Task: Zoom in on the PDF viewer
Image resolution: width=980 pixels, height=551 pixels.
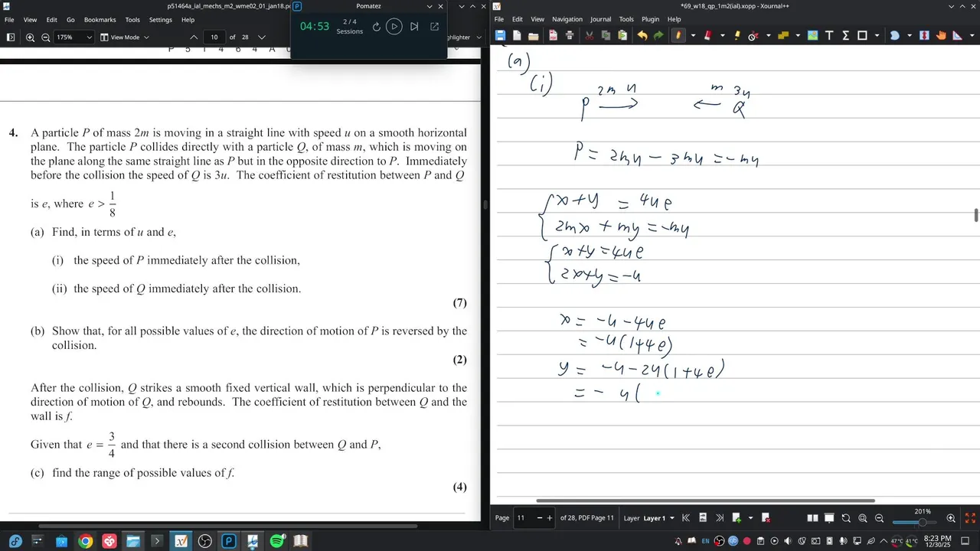Action: pos(30,37)
